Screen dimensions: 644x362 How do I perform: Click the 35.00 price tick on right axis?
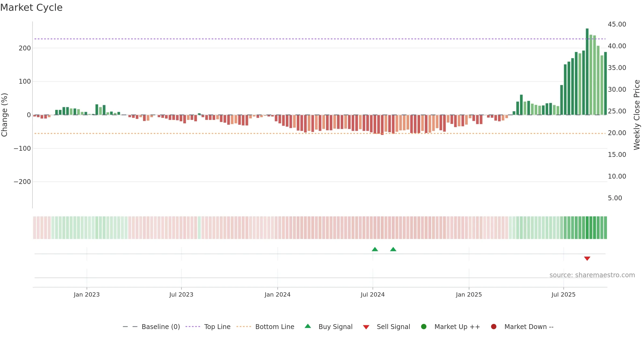617,68
